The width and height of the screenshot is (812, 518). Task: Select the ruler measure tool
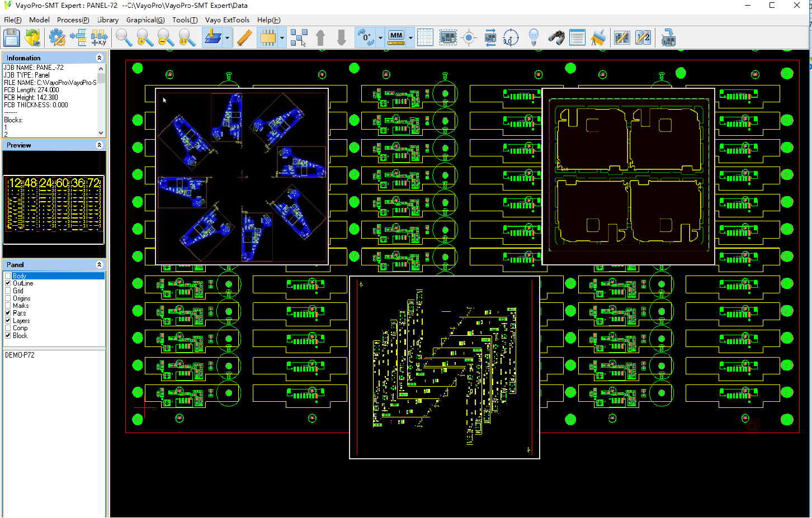coord(244,38)
